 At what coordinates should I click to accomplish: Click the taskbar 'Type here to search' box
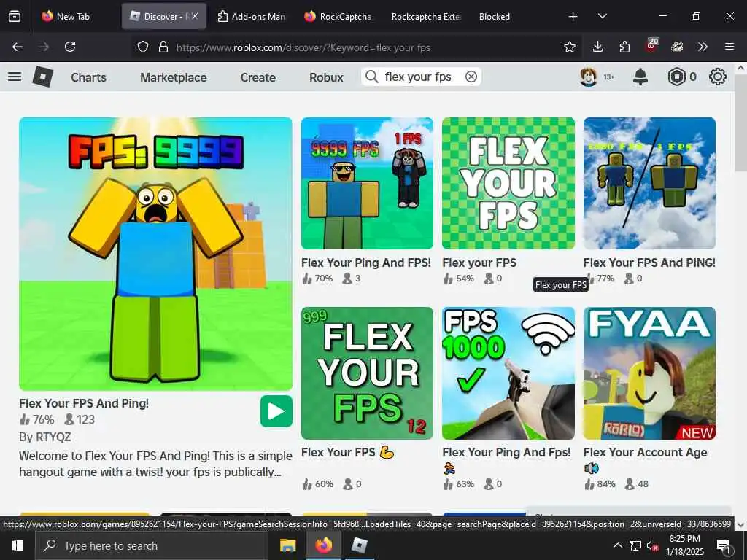[x=152, y=545]
